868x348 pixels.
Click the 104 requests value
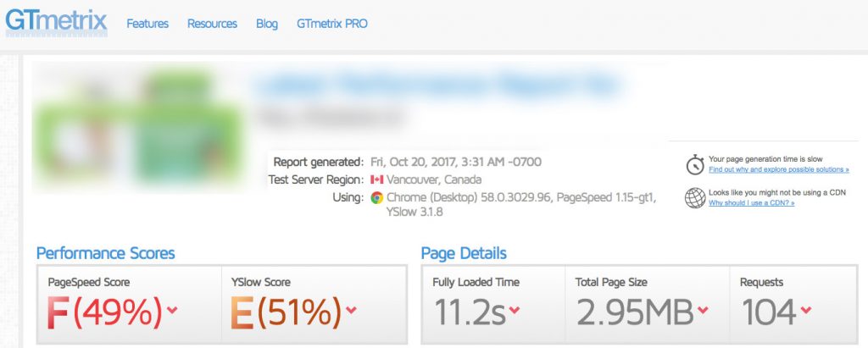pyautogui.click(x=768, y=312)
